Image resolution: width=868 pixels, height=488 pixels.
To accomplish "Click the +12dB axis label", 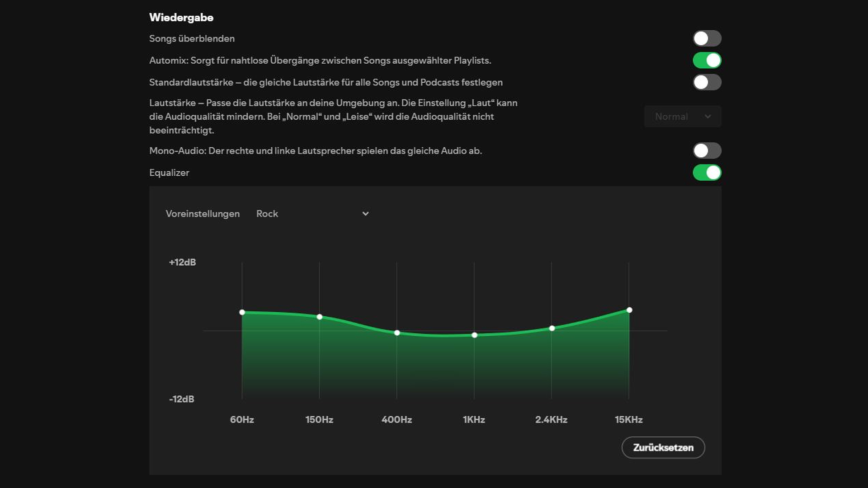I will pyautogui.click(x=182, y=262).
